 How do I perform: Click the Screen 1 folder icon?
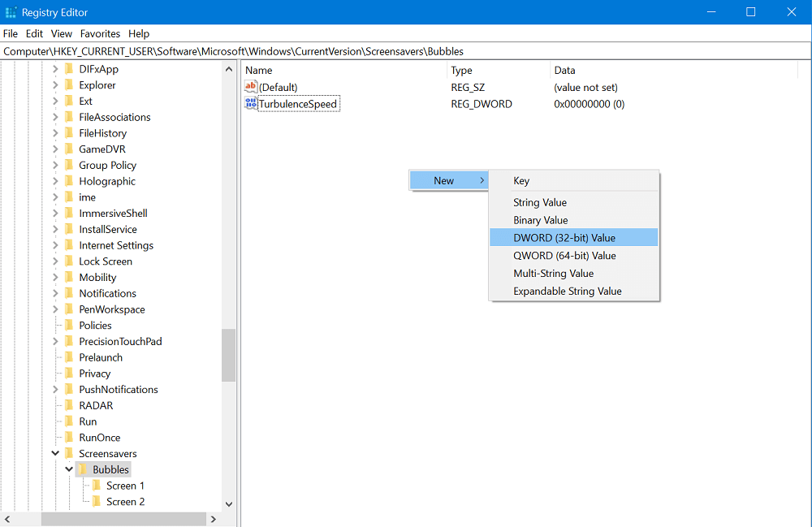pos(97,486)
